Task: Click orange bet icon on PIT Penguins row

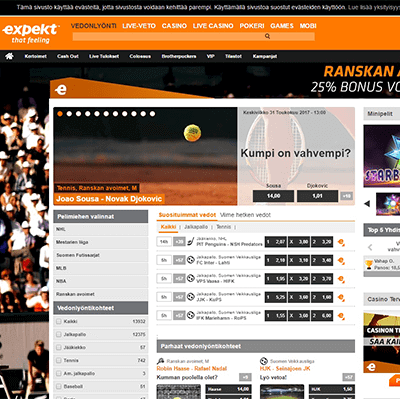Action: pyautogui.click(x=341, y=242)
